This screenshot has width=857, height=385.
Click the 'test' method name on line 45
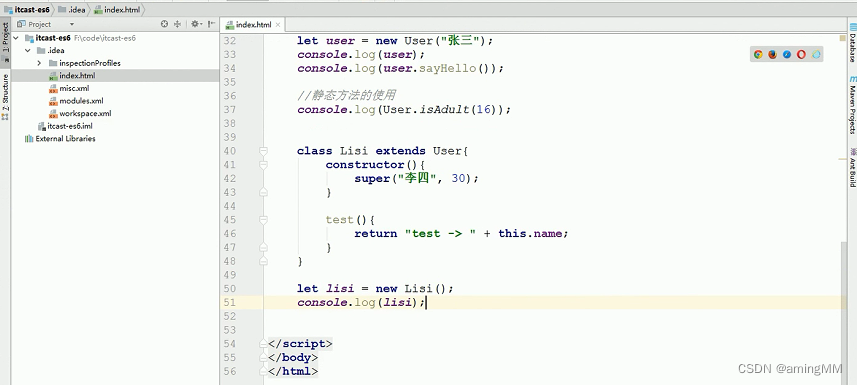coord(339,220)
